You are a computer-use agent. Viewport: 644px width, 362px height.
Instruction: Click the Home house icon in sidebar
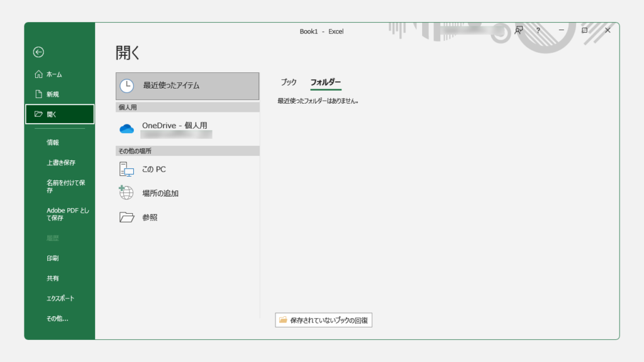click(38, 74)
